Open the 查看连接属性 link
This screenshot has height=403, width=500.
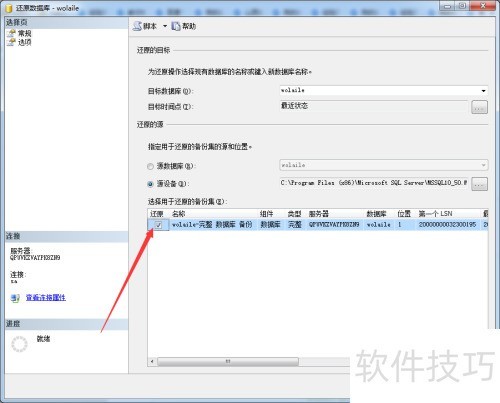coord(46,298)
